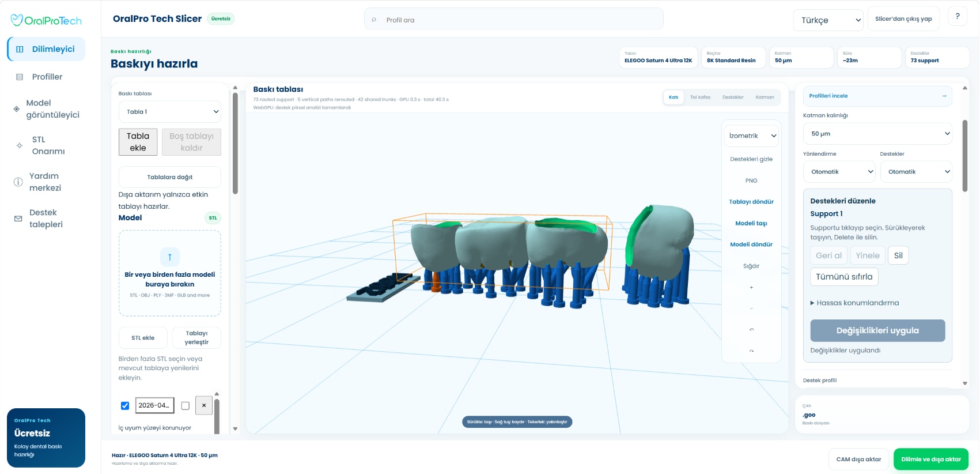Click Tümünü sıfırla button
The image size is (980, 474).
tap(844, 277)
